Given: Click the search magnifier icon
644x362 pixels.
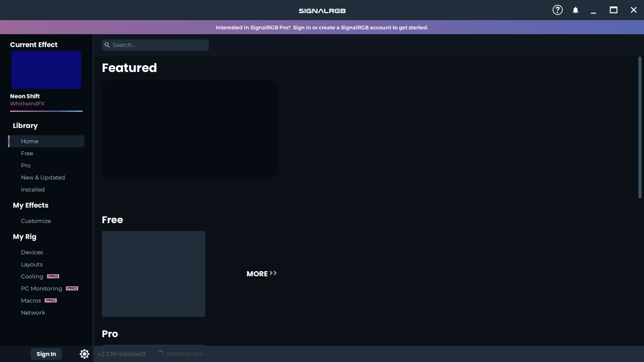Looking at the screenshot, I should [x=107, y=45].
